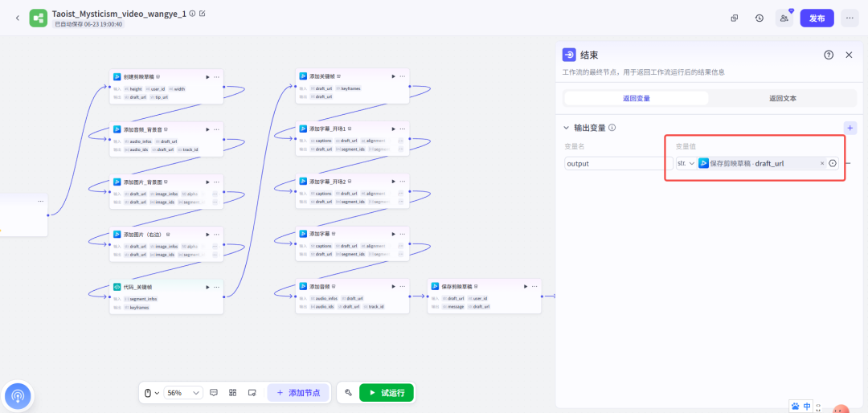
Task: Run the 创建剪映草稿 node
Action: point(207,77)
